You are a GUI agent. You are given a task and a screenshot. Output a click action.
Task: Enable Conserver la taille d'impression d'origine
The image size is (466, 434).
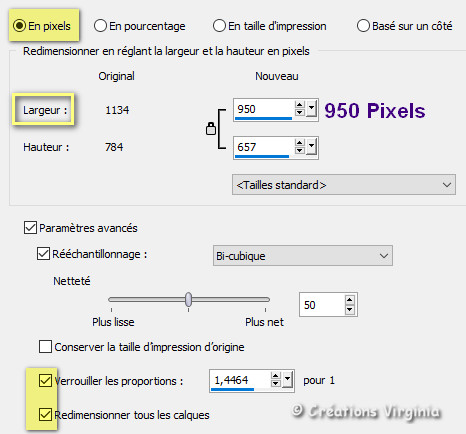(x=45, y=347)
